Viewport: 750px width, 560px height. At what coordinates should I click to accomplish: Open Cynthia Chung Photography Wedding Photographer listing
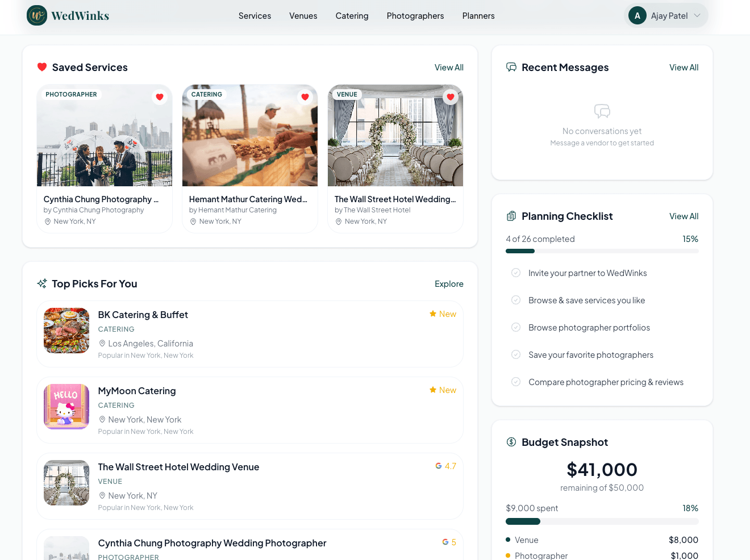coord(212,543)
